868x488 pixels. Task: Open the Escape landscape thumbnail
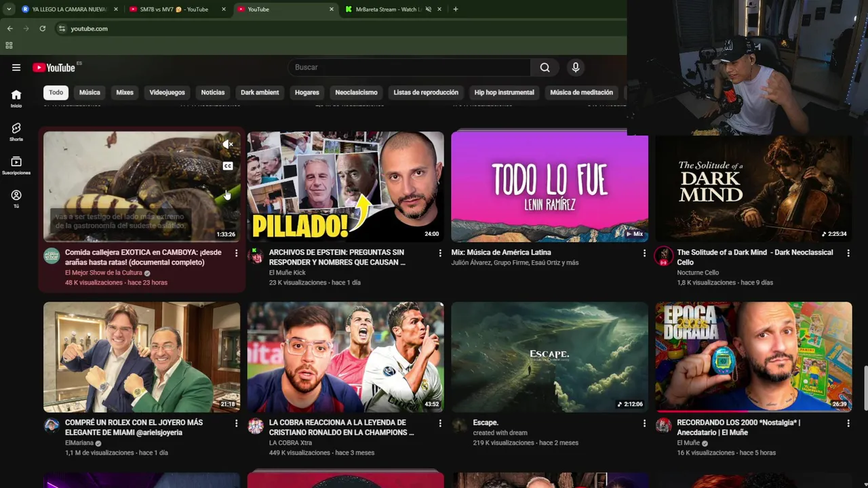pos(549,357)
